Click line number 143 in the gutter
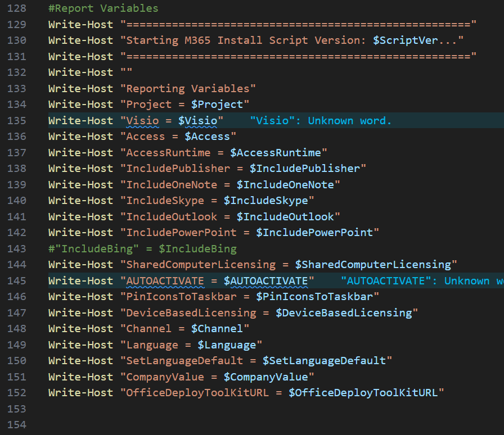Viewport: 504px width, 435px height. [x=17, y=248]
